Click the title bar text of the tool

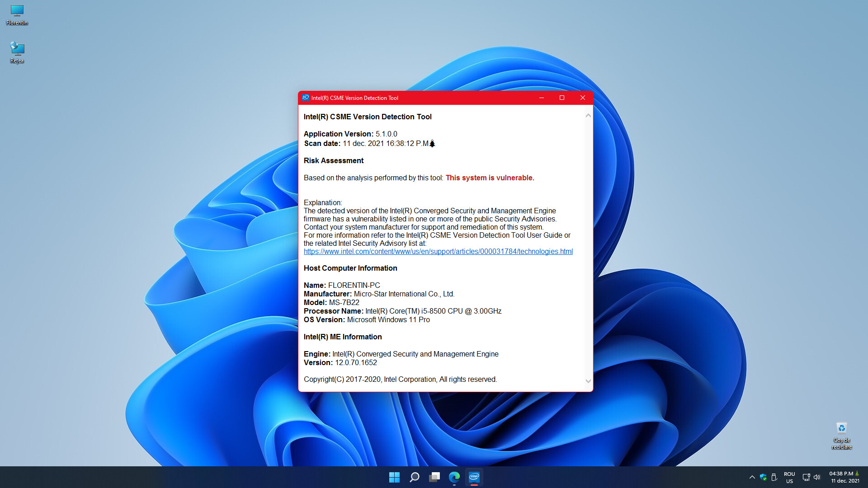(x=354, y=98)
